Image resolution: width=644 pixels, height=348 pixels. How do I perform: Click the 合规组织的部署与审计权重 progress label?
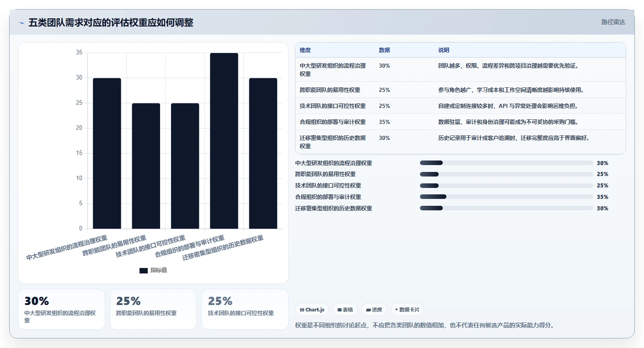[328, 197]
